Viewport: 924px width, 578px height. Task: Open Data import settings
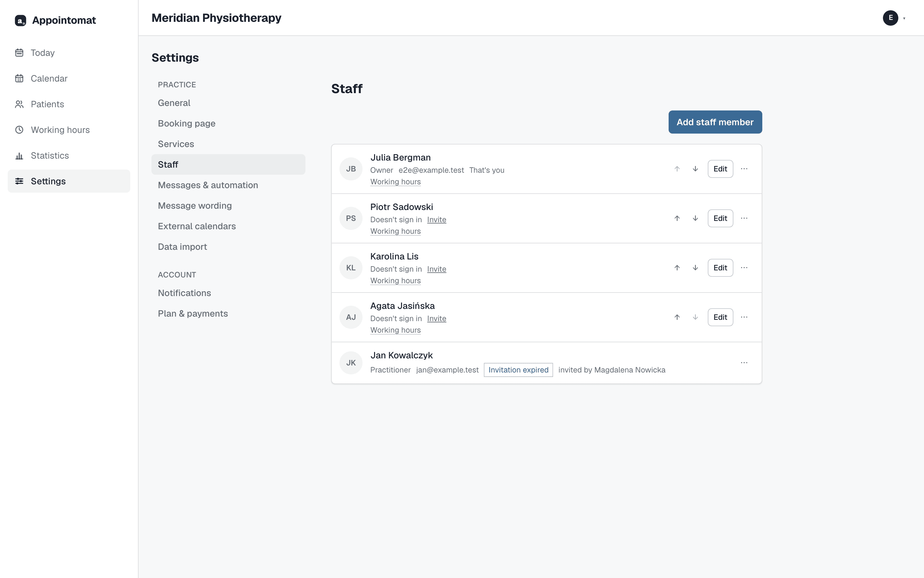pyautogui.click(x=228, y=247)
